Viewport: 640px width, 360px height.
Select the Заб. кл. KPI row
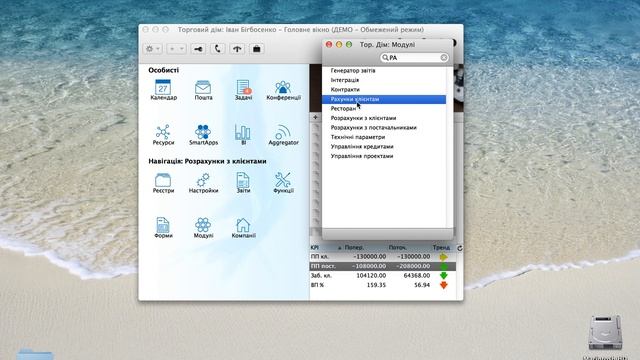click(x=383, y=276)
